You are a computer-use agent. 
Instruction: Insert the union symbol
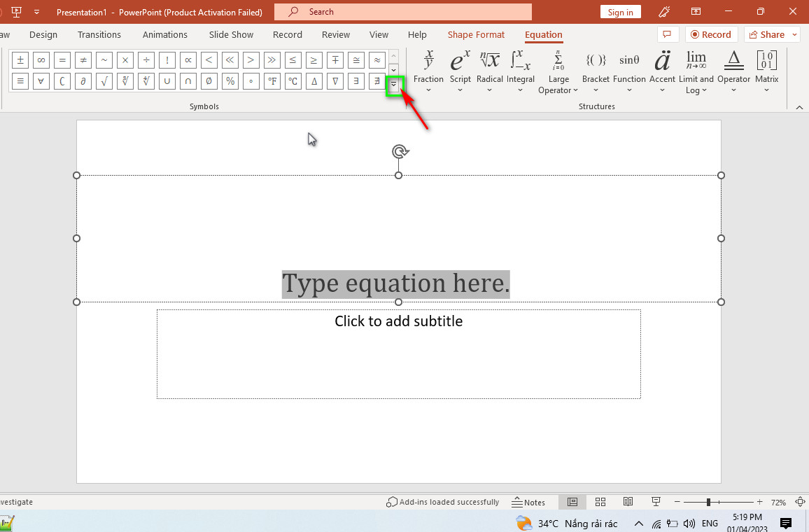click(x=167, y=81)
